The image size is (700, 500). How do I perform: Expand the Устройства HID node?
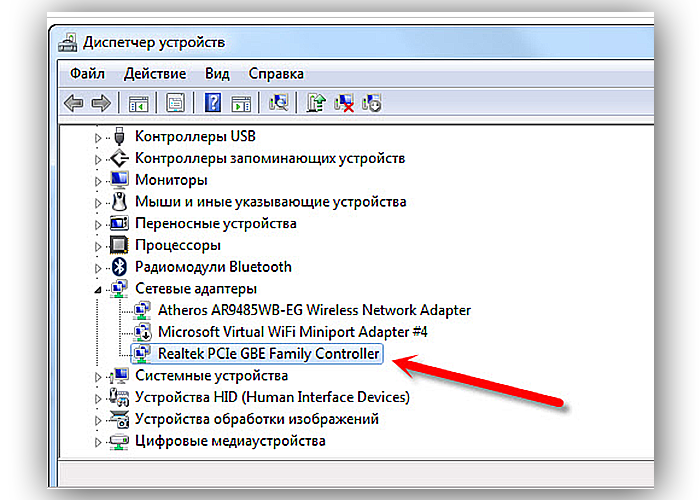[98, 398]
